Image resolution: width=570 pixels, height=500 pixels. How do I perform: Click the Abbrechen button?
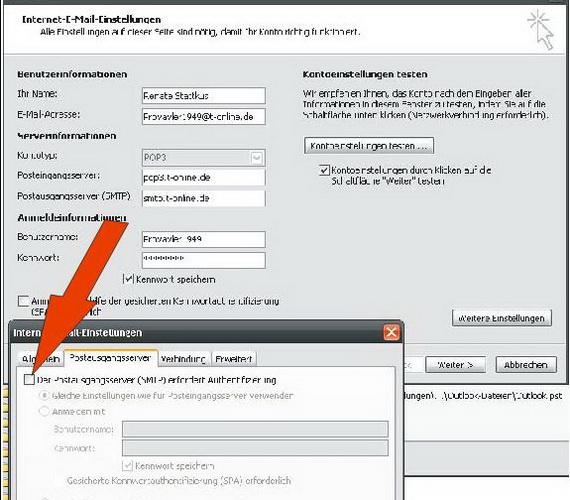[526, 365]
